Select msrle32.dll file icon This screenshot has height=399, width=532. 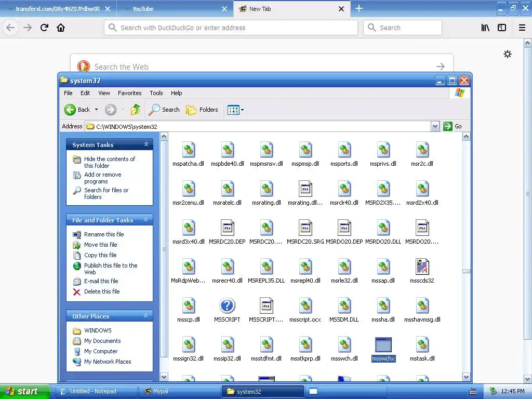[344, 267]
